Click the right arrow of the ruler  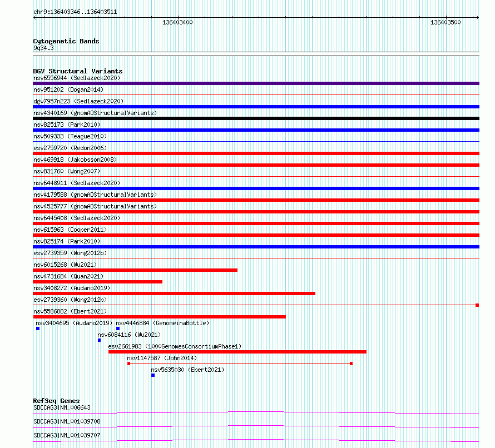click(x=477, y=18)
